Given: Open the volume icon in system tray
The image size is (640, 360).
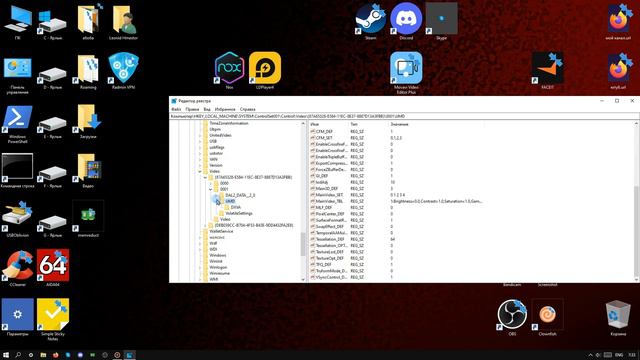Looking at the screenshot, I should point(598,355).
